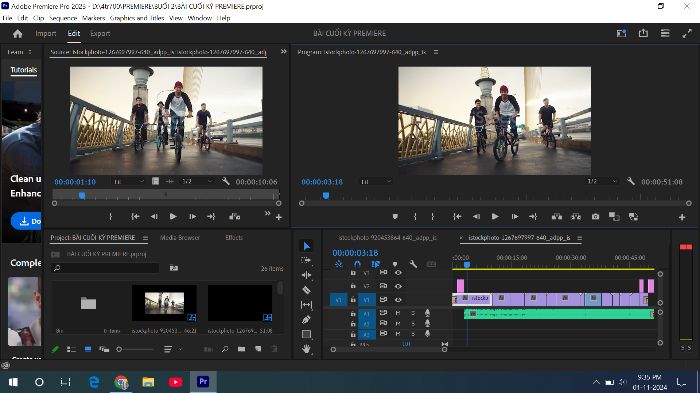Open Graphics and Titles menu
Viewport: 700px width, 393px height.
click(x=137, y=18)
